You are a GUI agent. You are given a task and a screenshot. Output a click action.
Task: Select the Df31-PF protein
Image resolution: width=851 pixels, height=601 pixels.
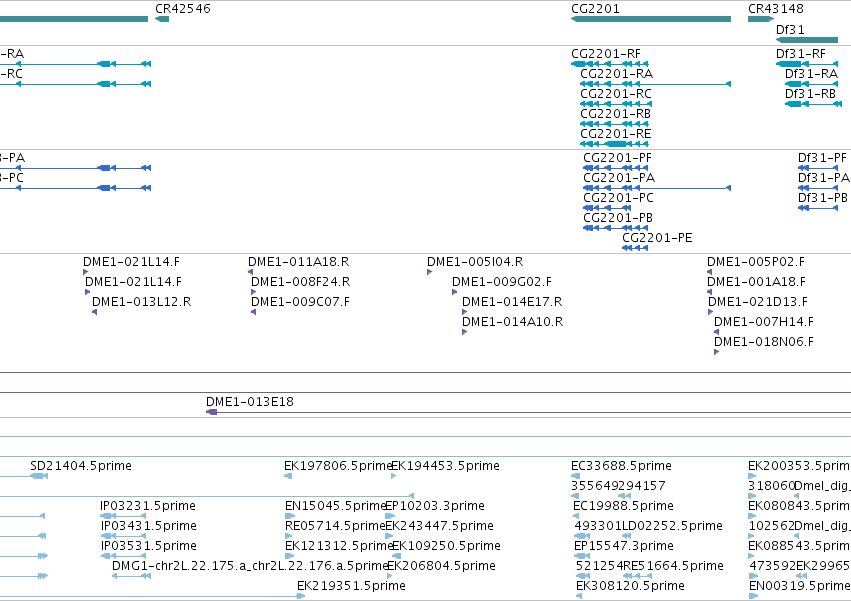[x=818, y=168]
